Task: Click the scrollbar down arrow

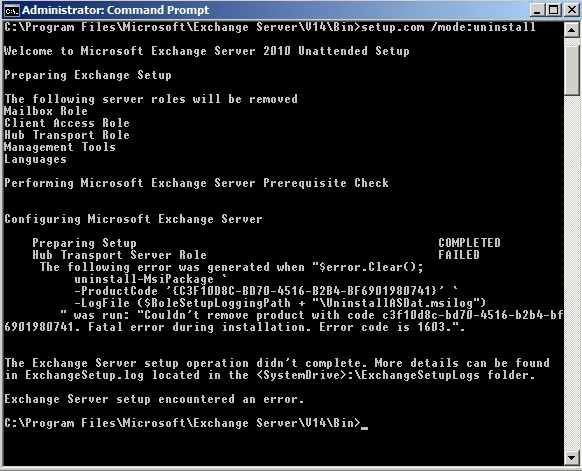Action: pyautogui.click(x=572, y=457)
